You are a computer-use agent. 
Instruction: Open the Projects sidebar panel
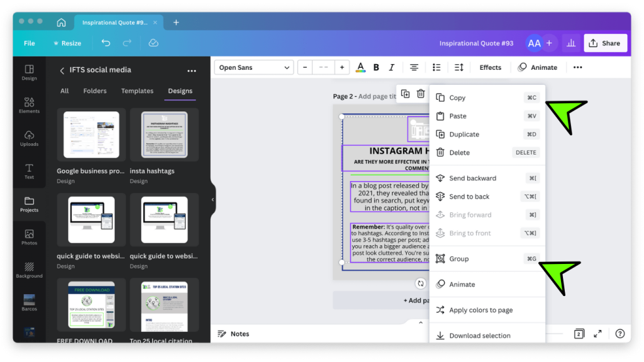click(x=29, y=204)
